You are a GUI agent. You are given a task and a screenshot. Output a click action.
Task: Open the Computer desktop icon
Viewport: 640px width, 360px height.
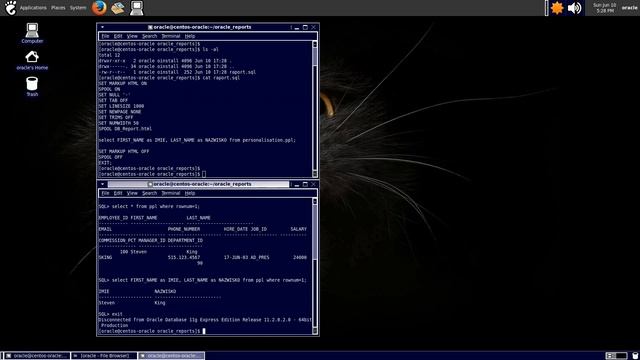[32, 33]
